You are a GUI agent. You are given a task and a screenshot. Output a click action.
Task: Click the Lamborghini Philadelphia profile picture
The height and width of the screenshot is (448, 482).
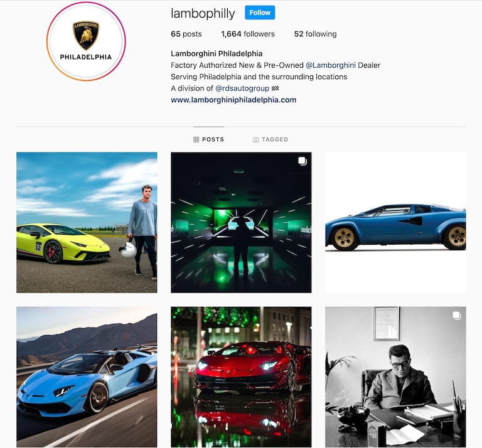86,41
